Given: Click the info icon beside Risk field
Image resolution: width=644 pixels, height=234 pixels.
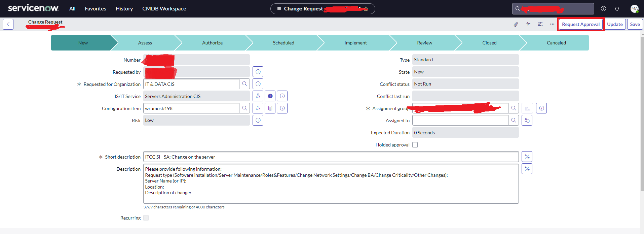Looking at the screenshot, I should tap(258, 121).
